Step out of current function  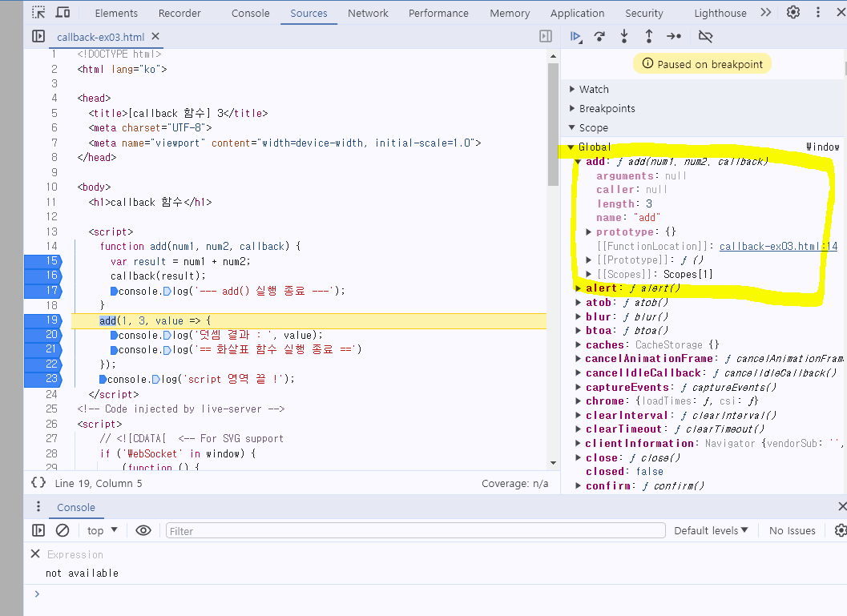pyautogui.click(x=649, y=36)
